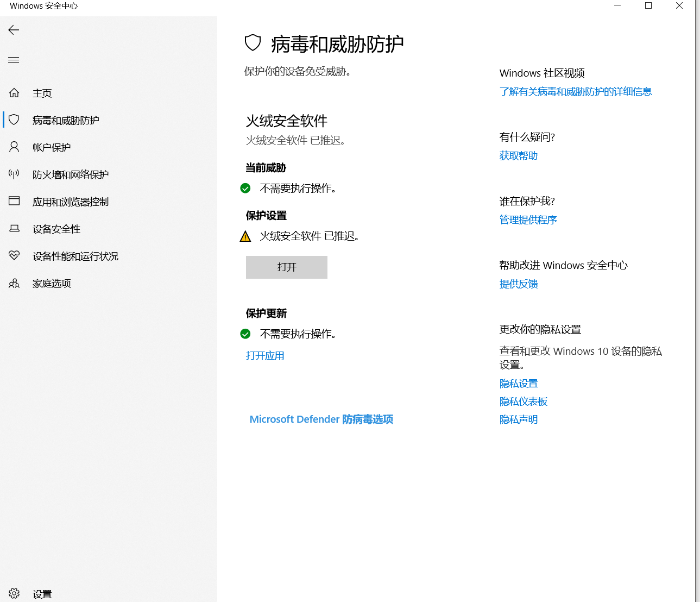Open 隐私仪表板 link

tap(523, 401)
